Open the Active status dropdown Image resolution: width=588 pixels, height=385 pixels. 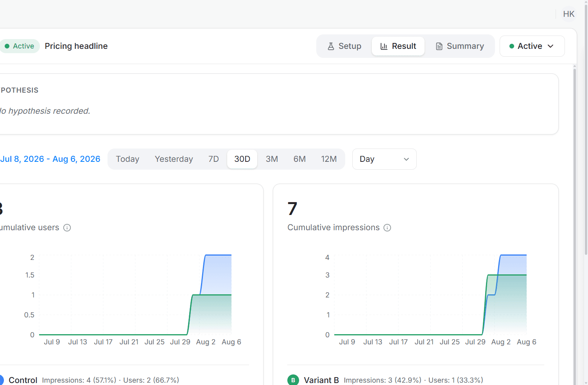click(532, 46)
